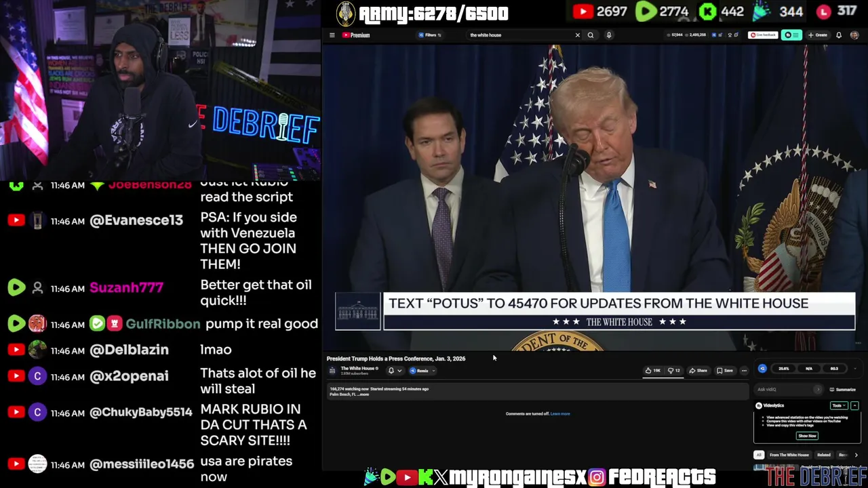Click the blue vidIQ score icon
Viewport: 868px width, 488px height.
tap(762, 369)
